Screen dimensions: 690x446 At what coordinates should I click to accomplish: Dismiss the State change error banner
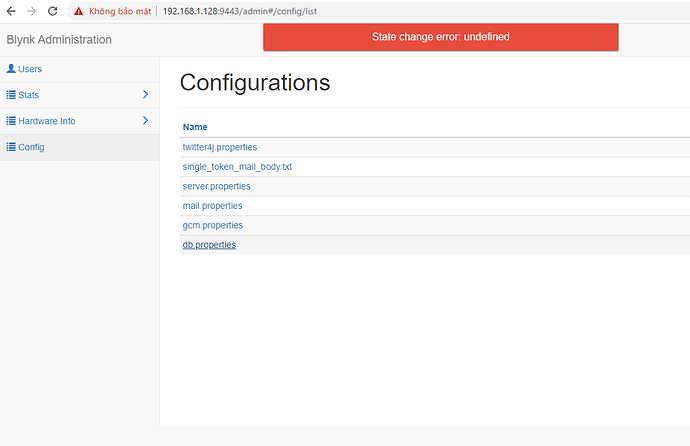(440, 37)
